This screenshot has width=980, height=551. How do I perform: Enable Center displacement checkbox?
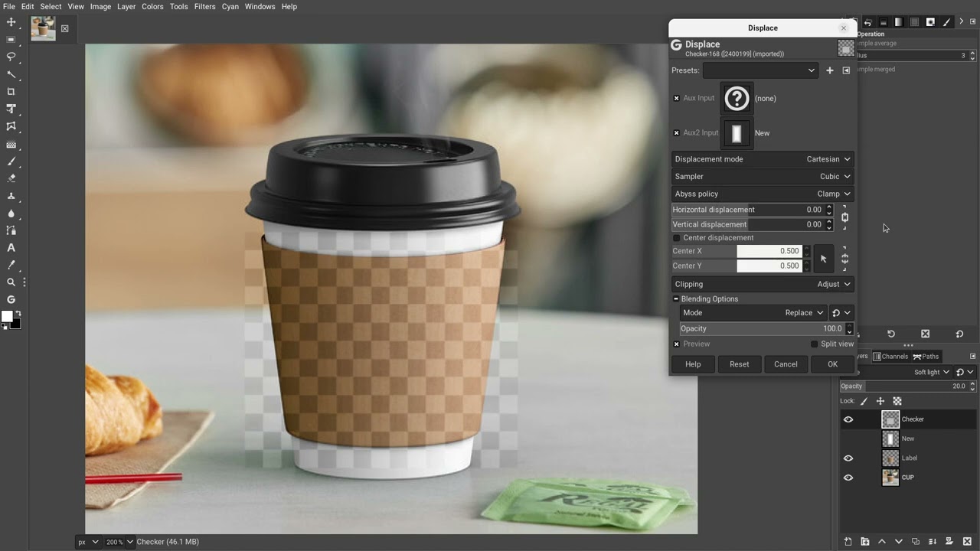coord(676,238)
